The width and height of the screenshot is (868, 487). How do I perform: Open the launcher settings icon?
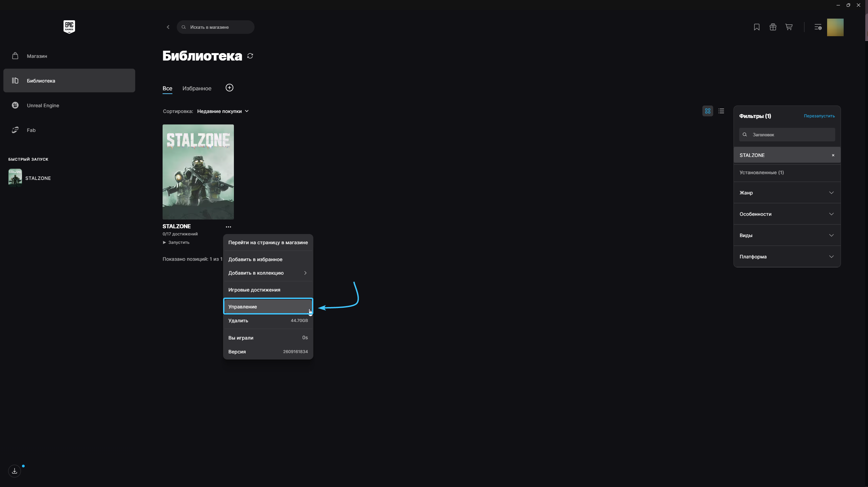click(x=818, y=27)
